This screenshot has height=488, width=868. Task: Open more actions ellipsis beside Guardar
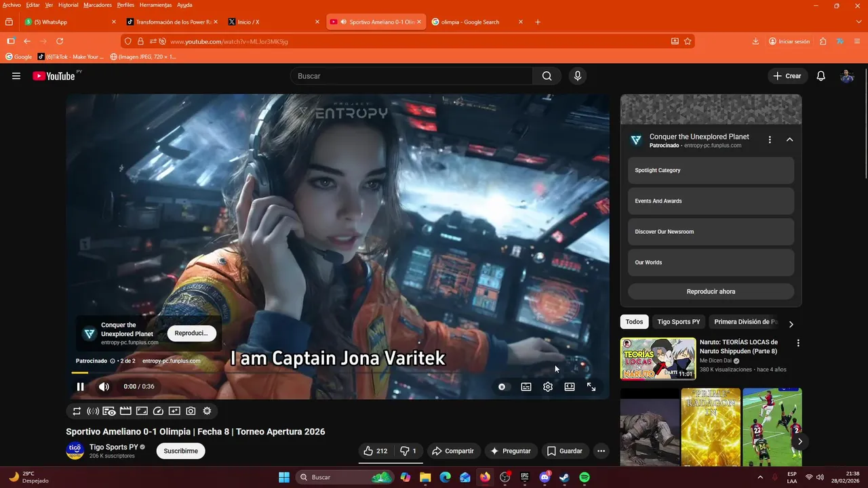pyautogui.click(x=601, y=451)
